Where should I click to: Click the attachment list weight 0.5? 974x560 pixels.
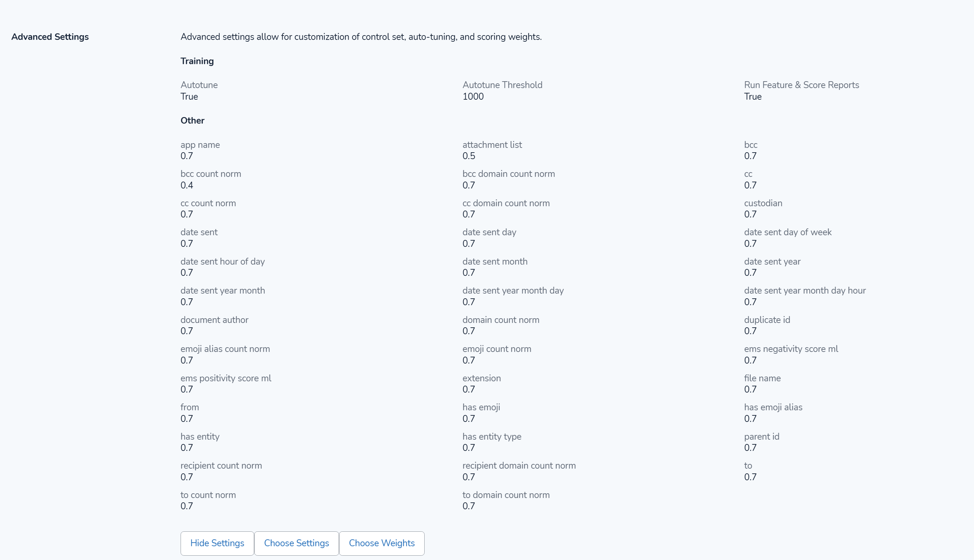(x=469, y=156)
